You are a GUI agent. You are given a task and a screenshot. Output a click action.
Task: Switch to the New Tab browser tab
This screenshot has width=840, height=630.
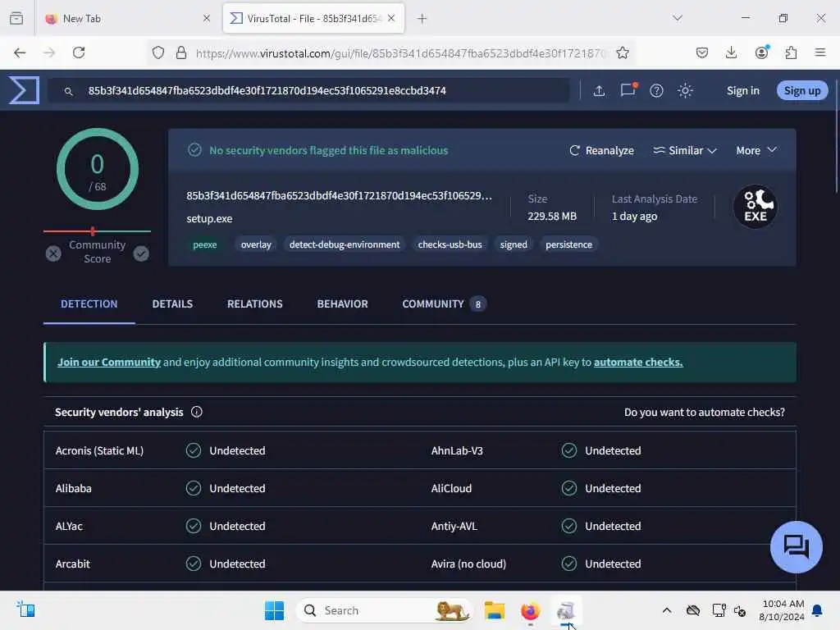pos(127,19)
